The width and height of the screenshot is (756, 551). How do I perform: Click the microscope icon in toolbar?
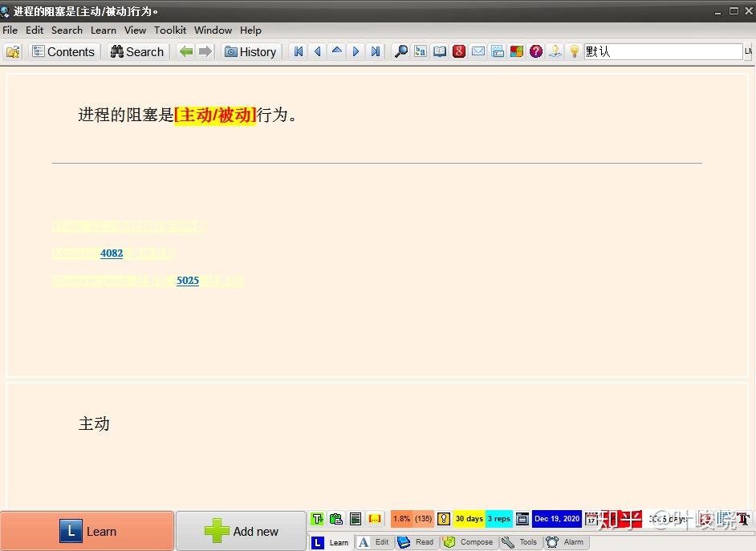click(x=555, y=51)
